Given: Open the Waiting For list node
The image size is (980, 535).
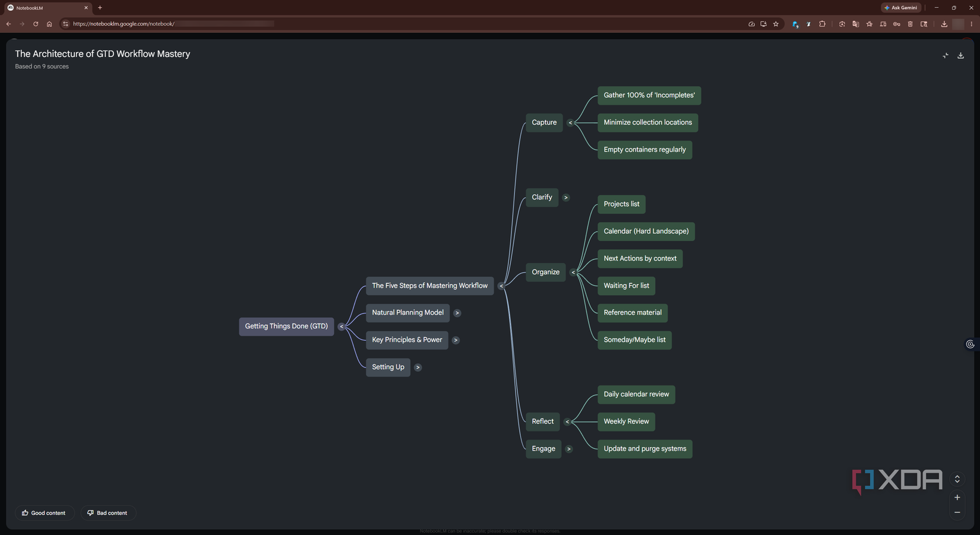Looking at the screenshot, I should [627, 286].
